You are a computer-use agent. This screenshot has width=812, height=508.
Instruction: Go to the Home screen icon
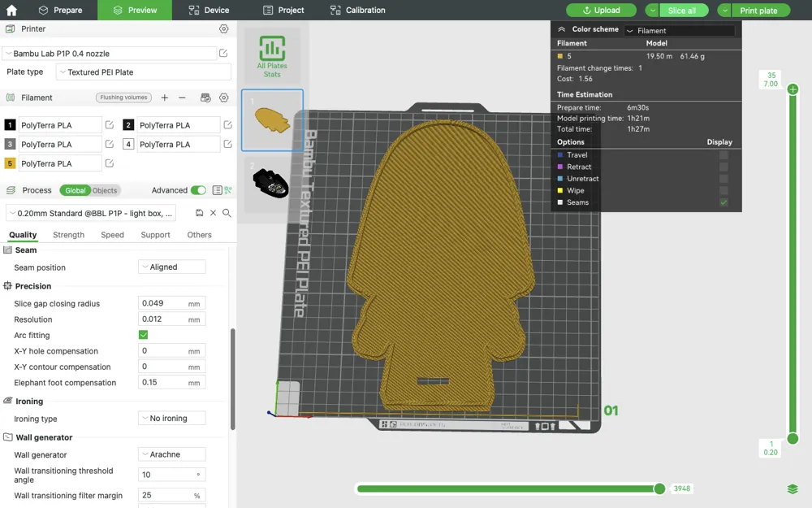pyautogui.click(x=11, y=10)
